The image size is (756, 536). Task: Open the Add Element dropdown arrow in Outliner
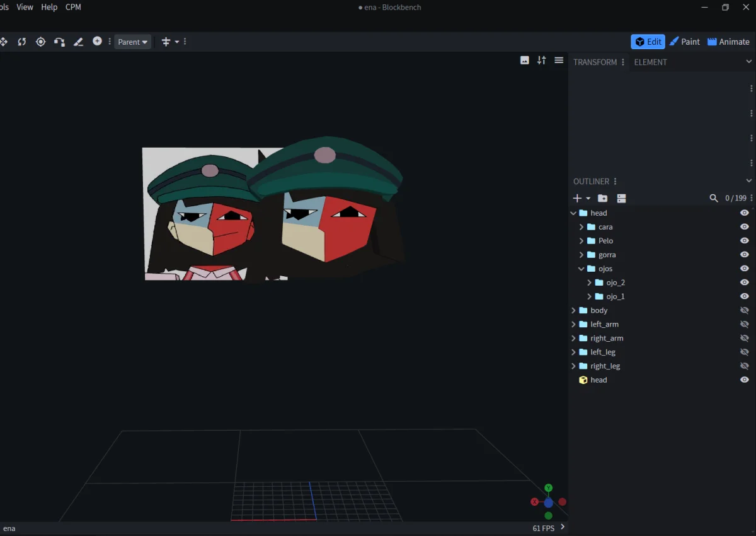pos(588,199)
